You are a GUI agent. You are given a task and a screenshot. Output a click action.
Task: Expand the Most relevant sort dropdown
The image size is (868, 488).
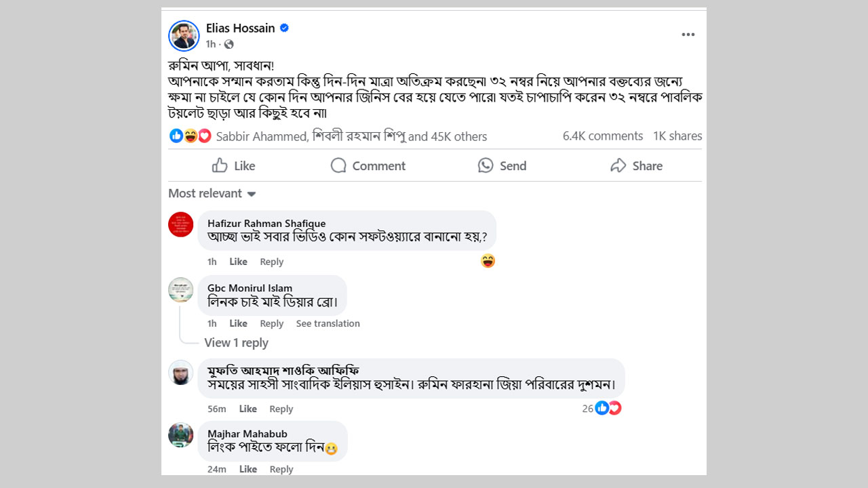[x=212, y=193]
